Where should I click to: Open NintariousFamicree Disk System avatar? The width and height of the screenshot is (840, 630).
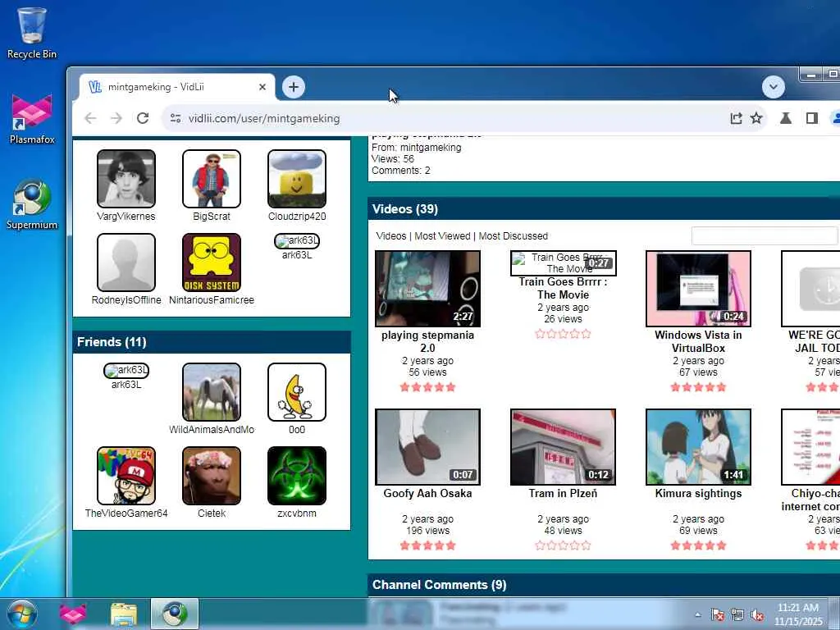click(211, 262)
